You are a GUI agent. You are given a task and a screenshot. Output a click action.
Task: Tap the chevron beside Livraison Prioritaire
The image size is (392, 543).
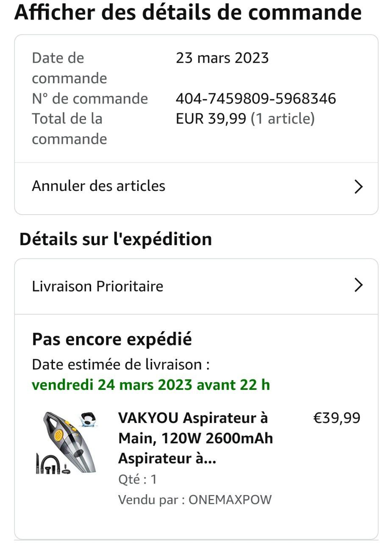point(359,285)
